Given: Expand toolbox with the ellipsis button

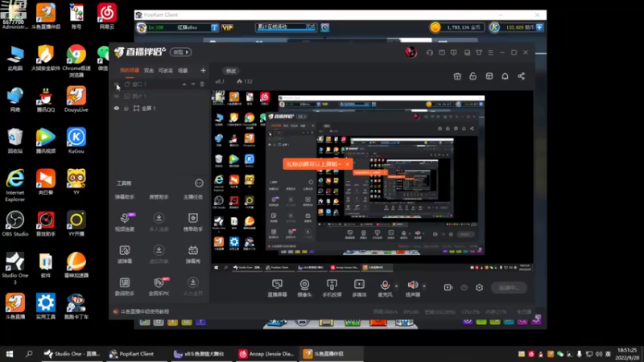Looking at the screenshot, I should [x=199, y=183].
